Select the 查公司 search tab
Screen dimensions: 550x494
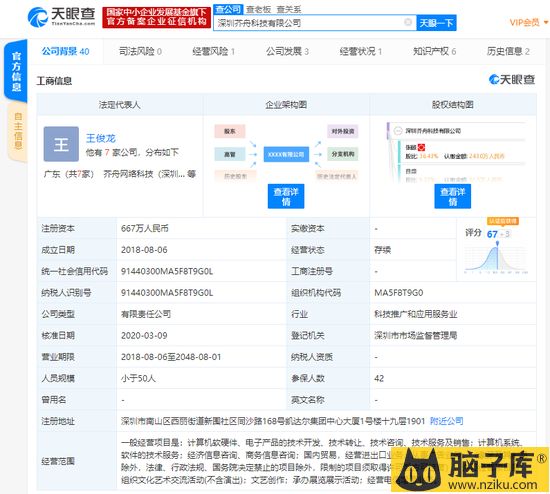[x=228, y=9]
